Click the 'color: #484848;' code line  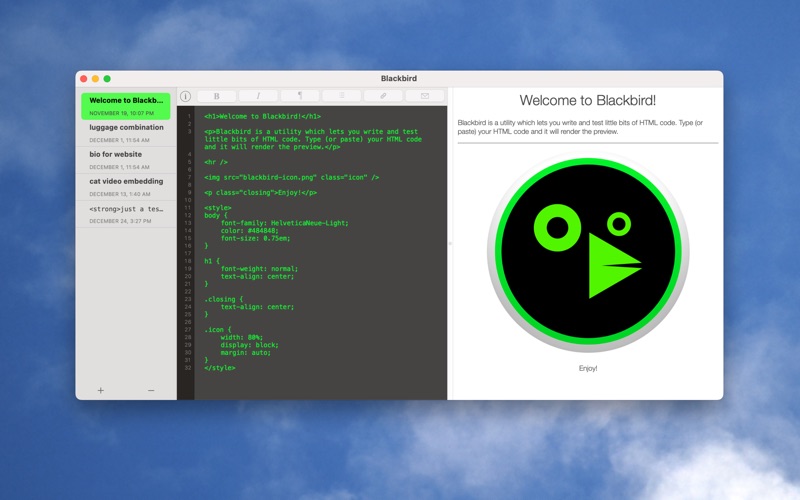(x=249, y=231)
